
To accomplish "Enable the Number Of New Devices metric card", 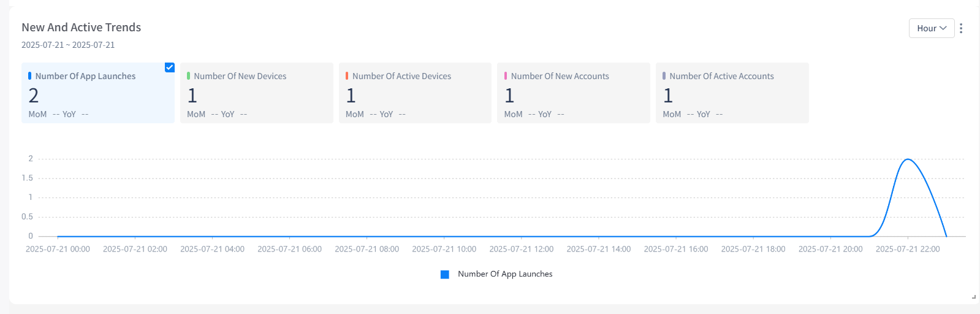I will (256, 93).
